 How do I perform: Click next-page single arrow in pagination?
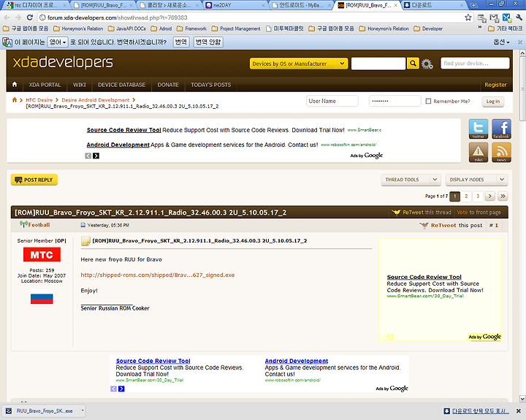489,196
